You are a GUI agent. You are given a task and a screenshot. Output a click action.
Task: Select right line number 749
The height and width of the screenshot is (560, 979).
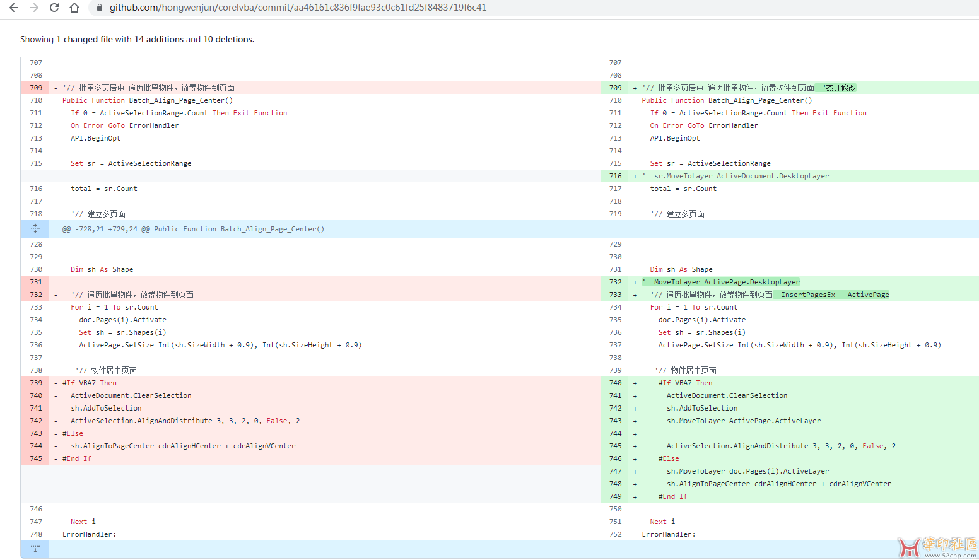(x=616, y=496)
